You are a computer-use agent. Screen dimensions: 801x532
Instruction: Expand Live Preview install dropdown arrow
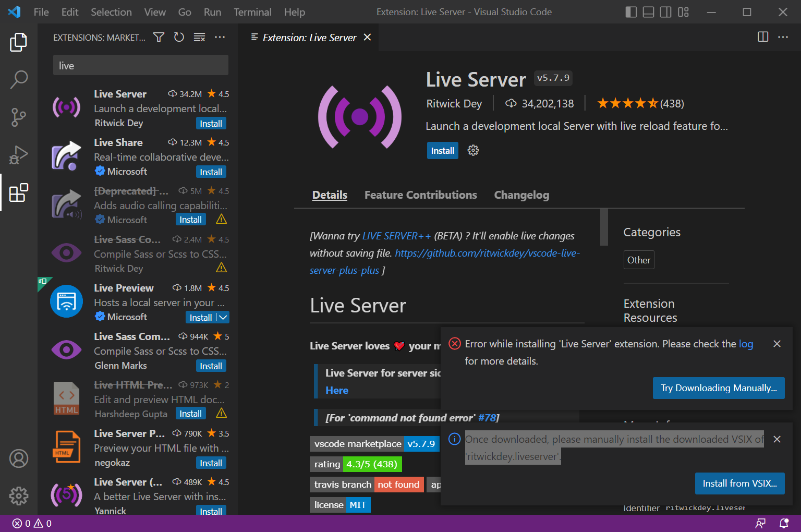coord(223,317)
